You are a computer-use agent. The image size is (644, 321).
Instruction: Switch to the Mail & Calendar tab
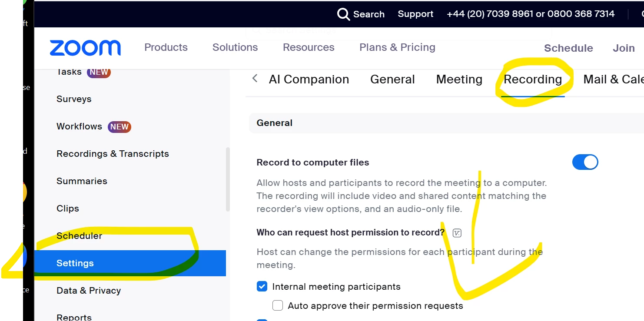click(x=614, y=79)
